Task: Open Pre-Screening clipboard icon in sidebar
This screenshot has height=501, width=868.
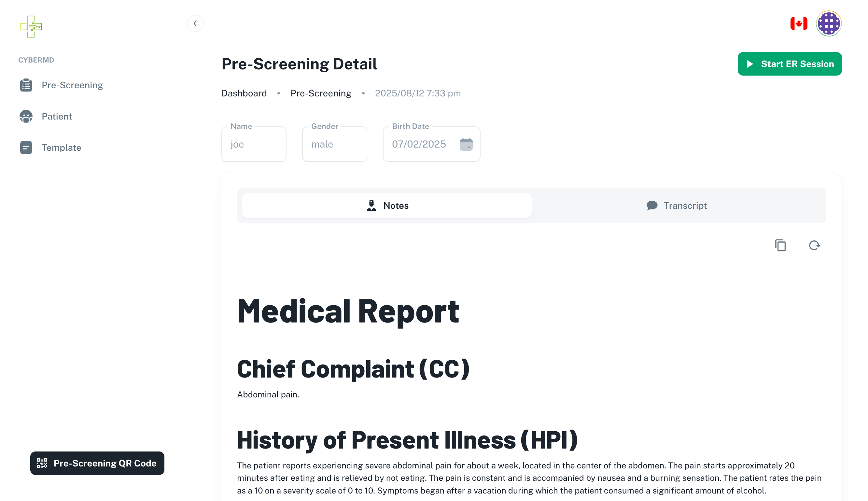Action: tap(26, 85)
